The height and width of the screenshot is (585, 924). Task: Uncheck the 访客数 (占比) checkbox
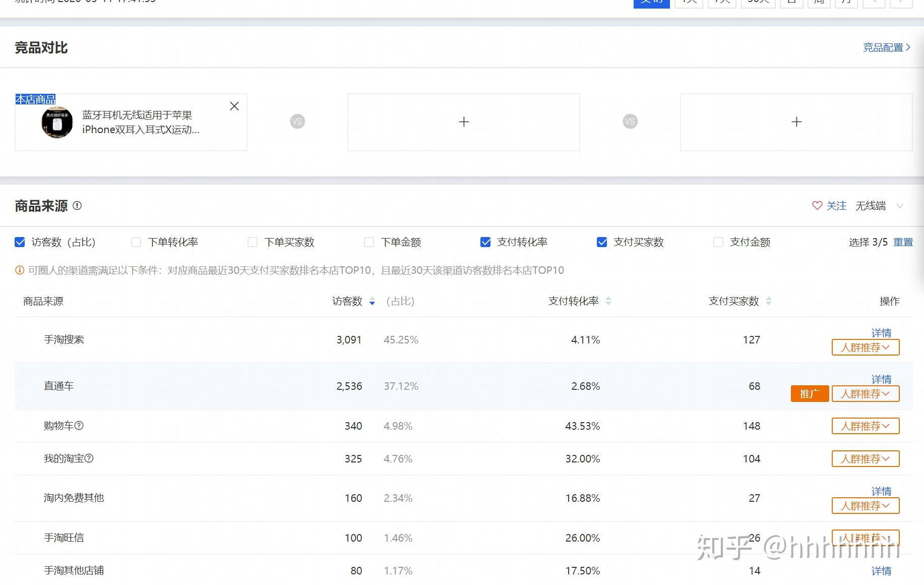[x=20, y=243]
